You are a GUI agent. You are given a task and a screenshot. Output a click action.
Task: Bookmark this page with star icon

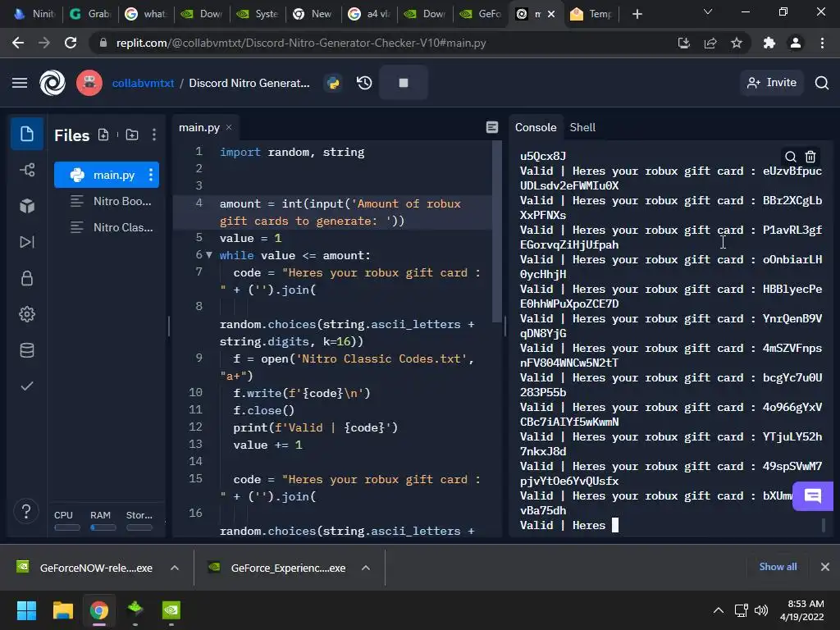tap(737, 43)
